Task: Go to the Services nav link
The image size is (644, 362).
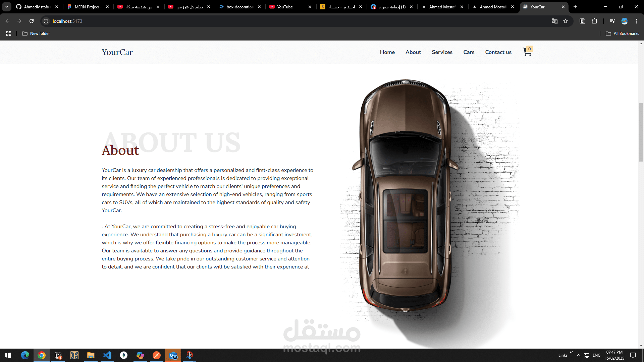Action: click(x=442, y=52)
